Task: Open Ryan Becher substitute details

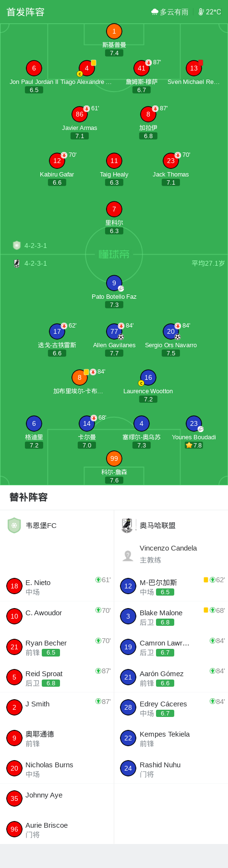Action: (57, 647)
